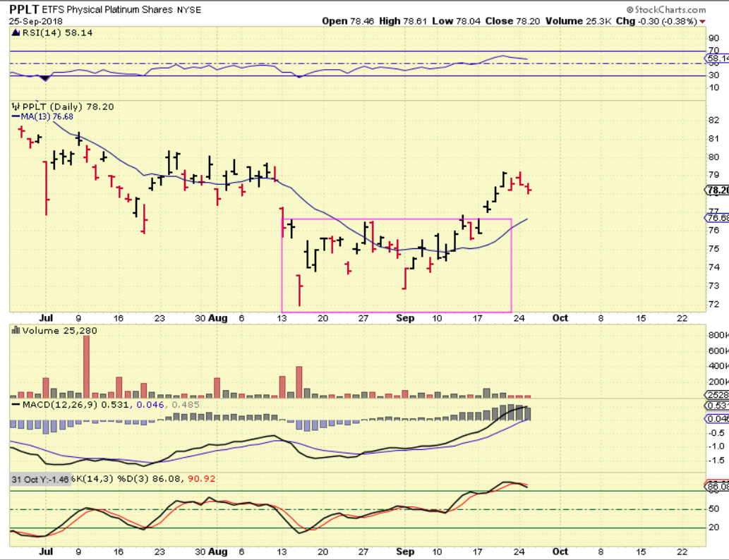729x560 pixels.
Task: Click the RSI(14) 58.14 label
Action: [x=57, y=32]
